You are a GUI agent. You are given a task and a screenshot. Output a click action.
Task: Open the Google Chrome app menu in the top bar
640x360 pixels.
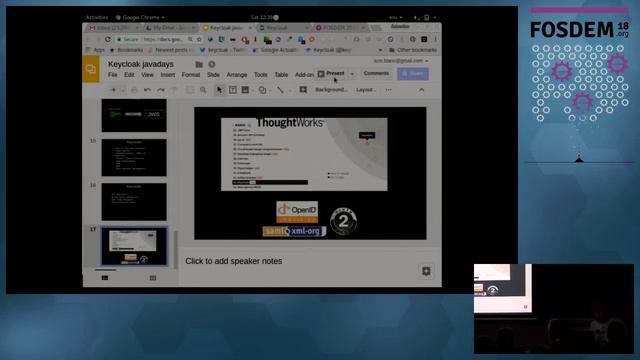coord(140,18)
